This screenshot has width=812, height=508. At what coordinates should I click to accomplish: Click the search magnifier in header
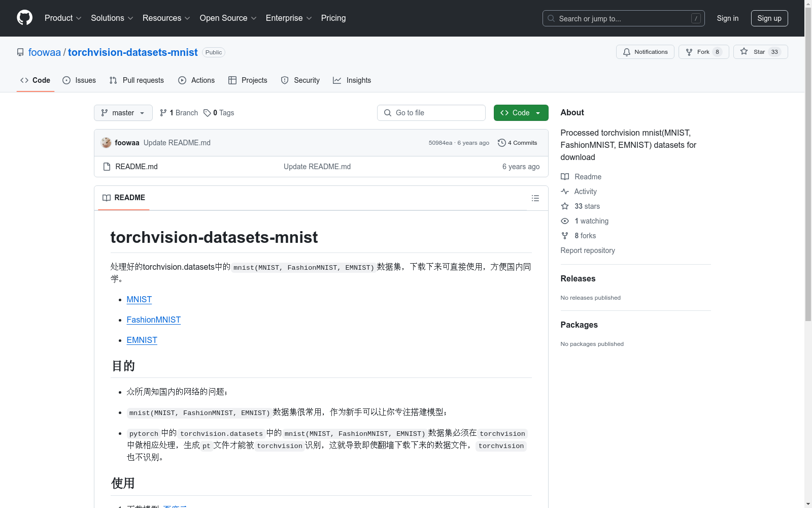click(551, 18)
